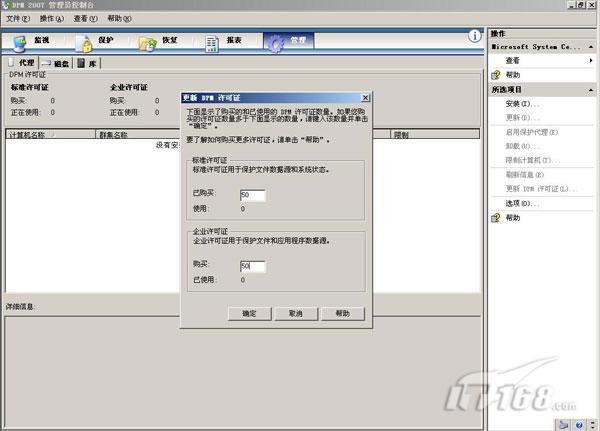Click 更新(U)... in actions pane
The height and width of the screenshot is (431, 600).
[522, 118]
